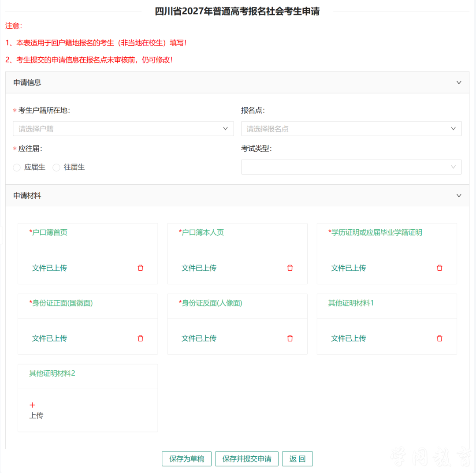Collapse the 申请信息 section chevron

pos(459,82)
